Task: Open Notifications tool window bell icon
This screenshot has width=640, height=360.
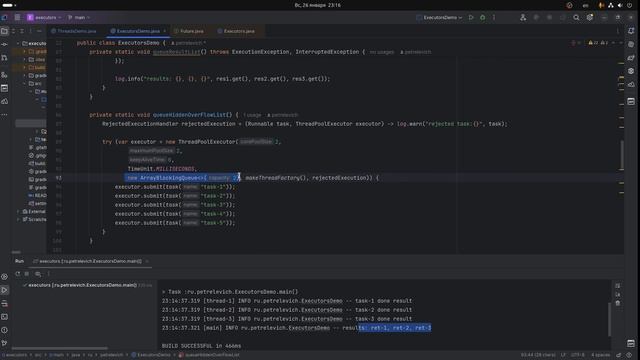Action: click(631, 31)
